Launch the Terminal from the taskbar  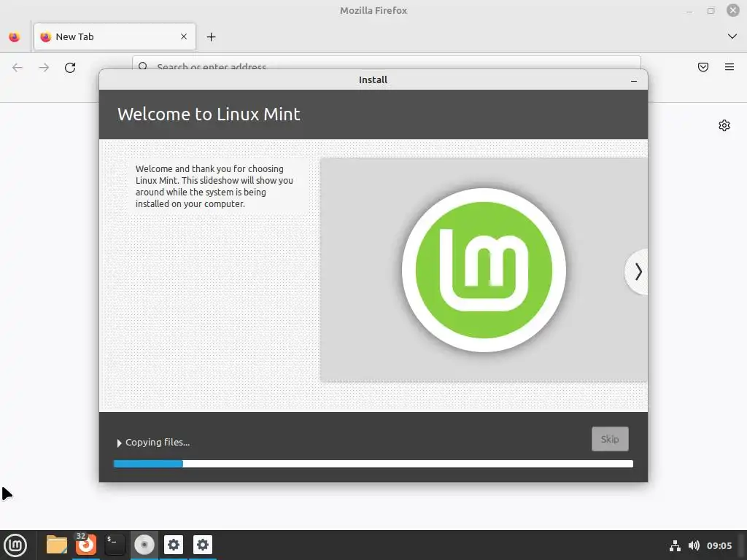(115, 545)
